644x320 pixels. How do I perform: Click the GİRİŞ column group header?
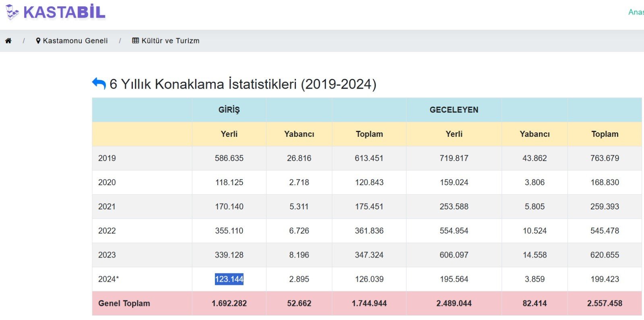(229, 110)
